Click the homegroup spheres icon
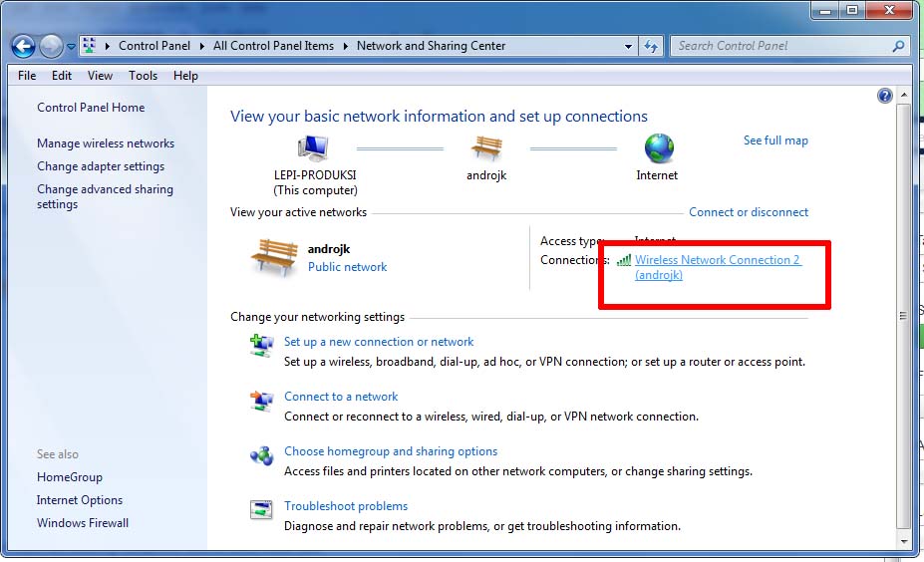Screen dimensions: 924x562 (x=261, y=455)
